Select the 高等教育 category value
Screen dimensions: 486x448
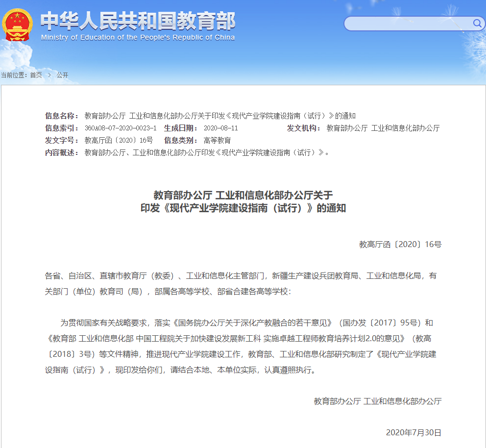tap(217, 141)
